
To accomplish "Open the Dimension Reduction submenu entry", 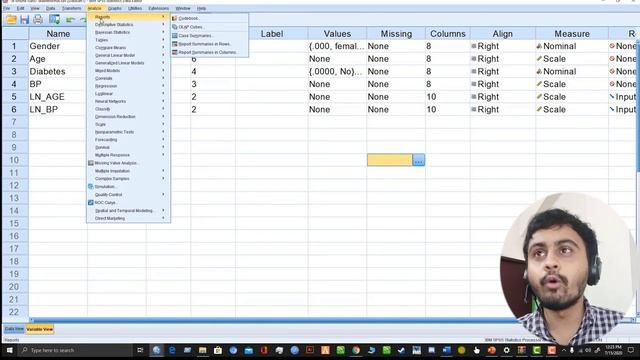I will [x=128, y=117].
